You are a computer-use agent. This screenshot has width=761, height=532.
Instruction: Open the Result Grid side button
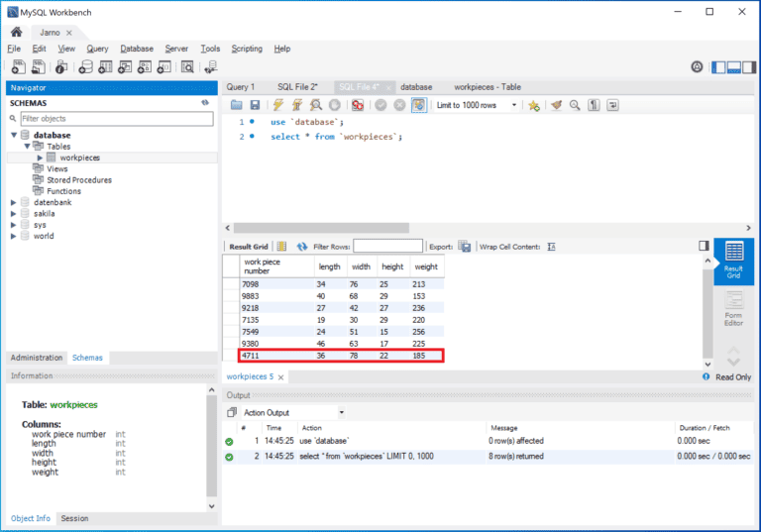click(734, 262)
